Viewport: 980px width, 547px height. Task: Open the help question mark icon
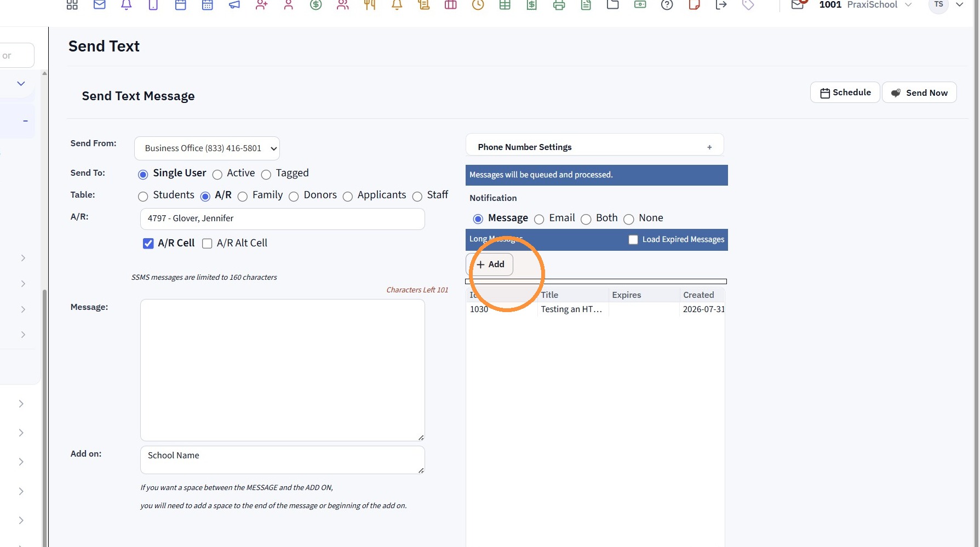(x=667, y=5)
